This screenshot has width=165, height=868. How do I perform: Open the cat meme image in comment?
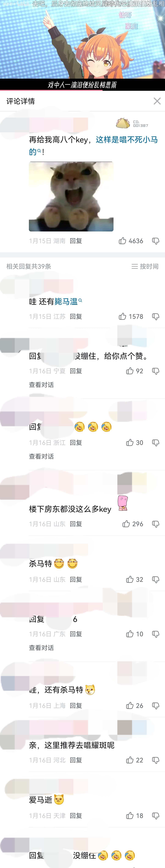point(71,196)
